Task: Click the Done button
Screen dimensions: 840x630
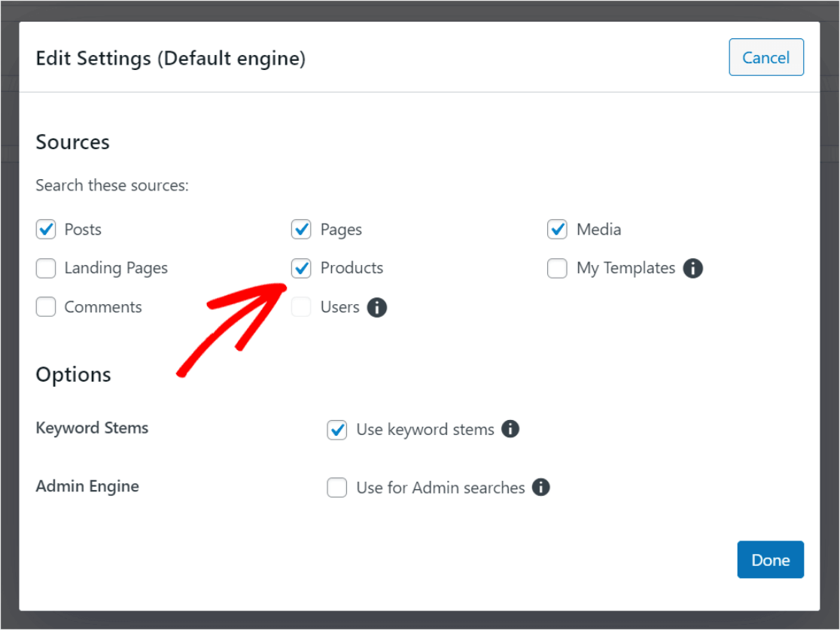Action: coord(770,559)
